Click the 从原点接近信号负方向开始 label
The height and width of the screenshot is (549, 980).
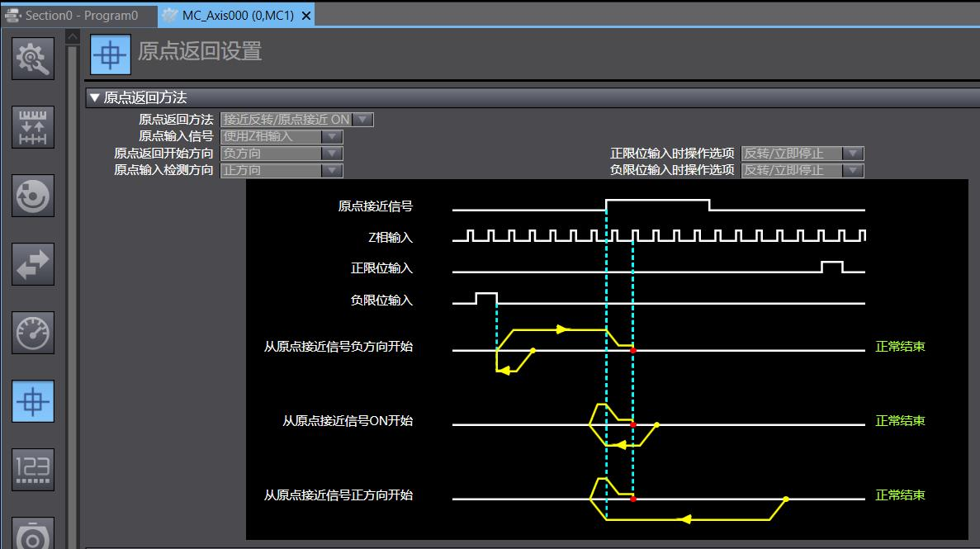click(x=339, y=347)
